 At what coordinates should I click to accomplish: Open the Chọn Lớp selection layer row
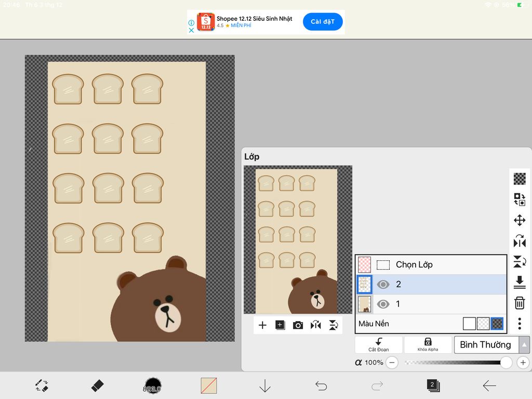pos(431,264)
